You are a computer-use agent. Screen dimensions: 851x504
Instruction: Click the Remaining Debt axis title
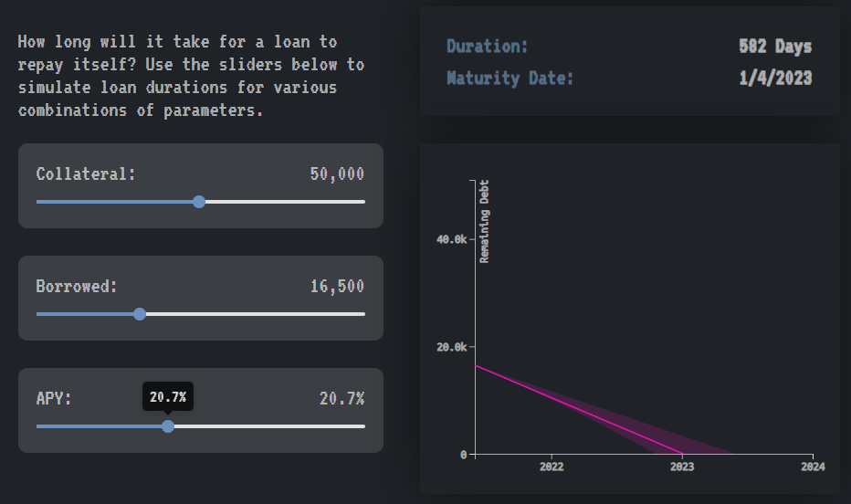click(x=485, y=221)
